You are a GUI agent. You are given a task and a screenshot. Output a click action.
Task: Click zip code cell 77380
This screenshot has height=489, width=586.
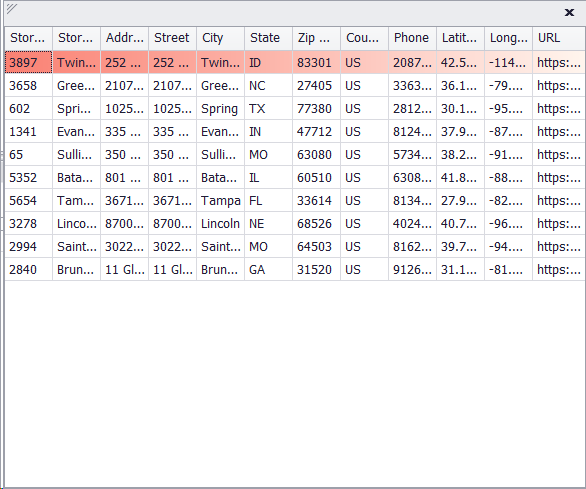tap(316, 109)
